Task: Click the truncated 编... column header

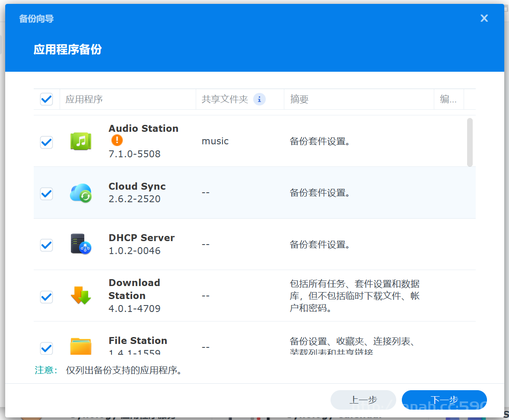Action: (x=449, y=99)
